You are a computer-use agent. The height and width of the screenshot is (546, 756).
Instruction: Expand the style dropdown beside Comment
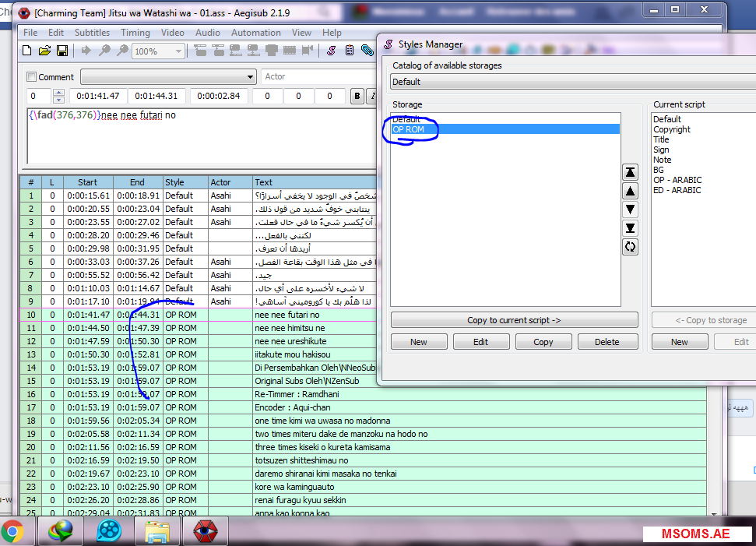tap(250, 77)
